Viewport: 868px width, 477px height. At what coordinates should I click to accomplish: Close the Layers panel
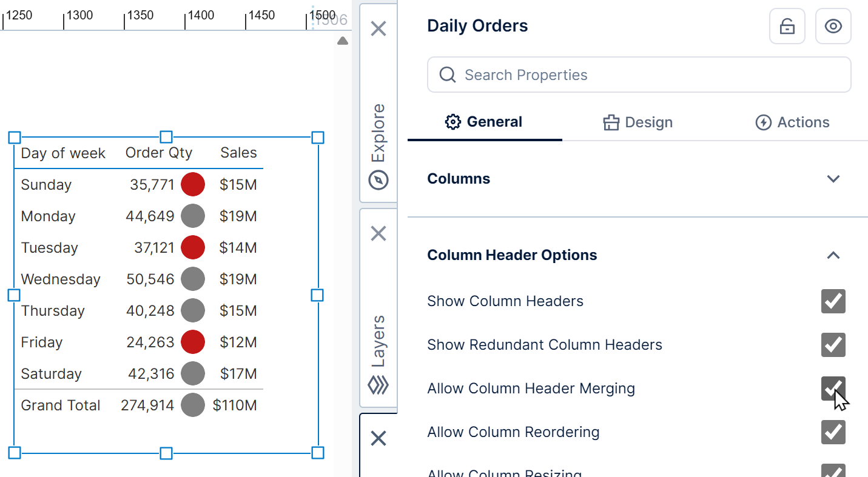(x=378, y=233)
